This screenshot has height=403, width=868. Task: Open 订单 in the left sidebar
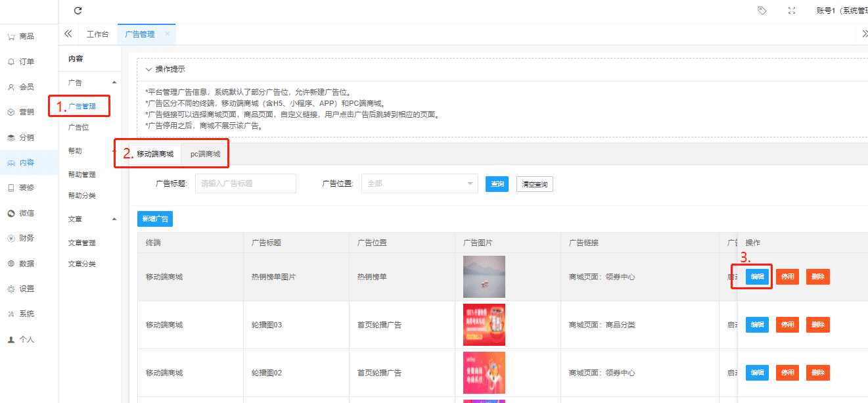click(x=26, y=62)
